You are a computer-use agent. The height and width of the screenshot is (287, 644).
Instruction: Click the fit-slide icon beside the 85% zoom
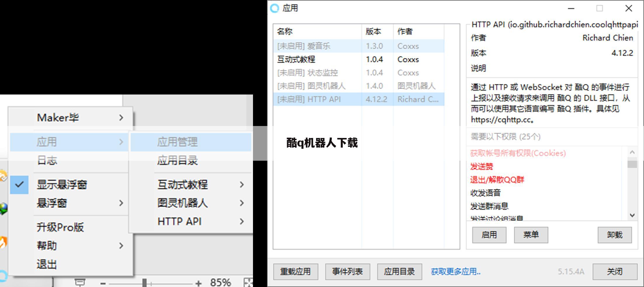click(248, 282)
